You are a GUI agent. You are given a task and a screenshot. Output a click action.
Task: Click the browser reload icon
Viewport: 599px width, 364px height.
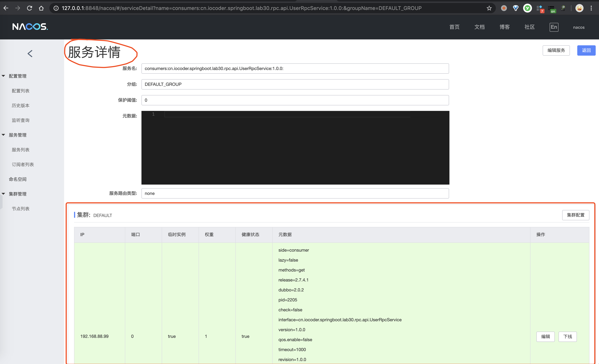[x=29, y=8]
